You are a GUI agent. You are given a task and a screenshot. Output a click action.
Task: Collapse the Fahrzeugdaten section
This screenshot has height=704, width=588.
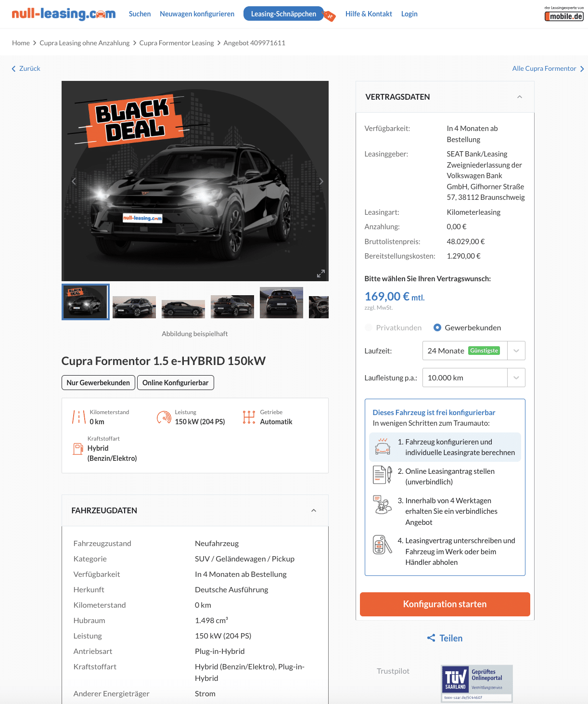pyautogui.click(x=314, y=510)
